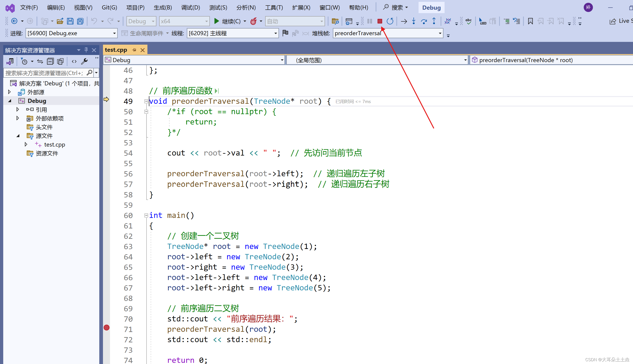Collapse the main function at line 60
This screenshot has height=364, width=633.
coord(146,216)
